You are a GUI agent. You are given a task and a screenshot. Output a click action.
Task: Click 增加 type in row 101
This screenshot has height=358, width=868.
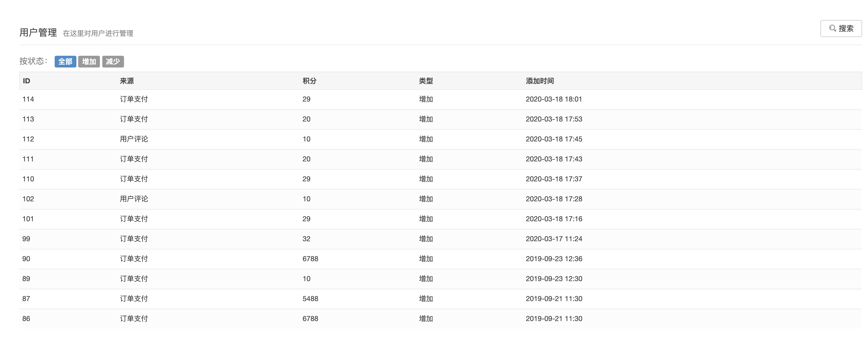(426, 219)
